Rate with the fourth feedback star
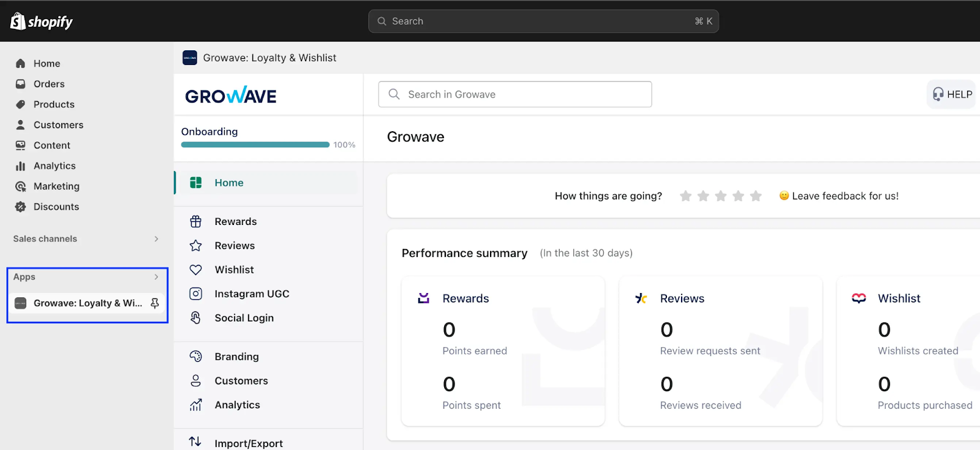This screenshot has width=980, height=450. tap(738, 196)
